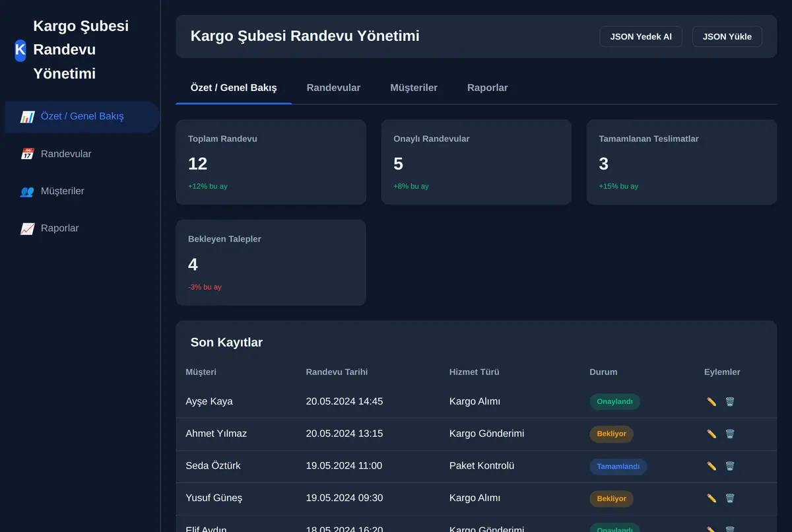792x532 pixels.
Task: Delete Ayşe Kaya's record with the trash icon
Action: [x=730, y=401]
